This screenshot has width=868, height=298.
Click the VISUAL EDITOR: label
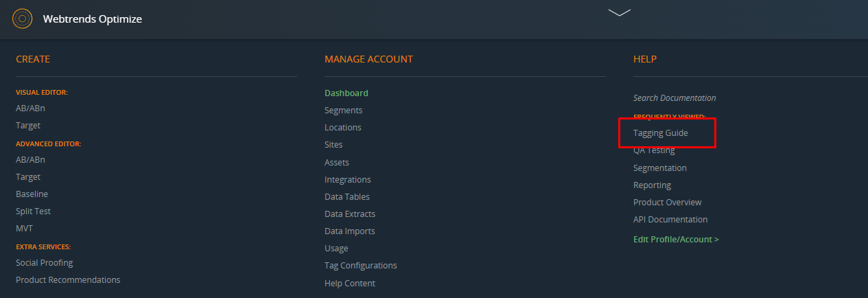42,92
